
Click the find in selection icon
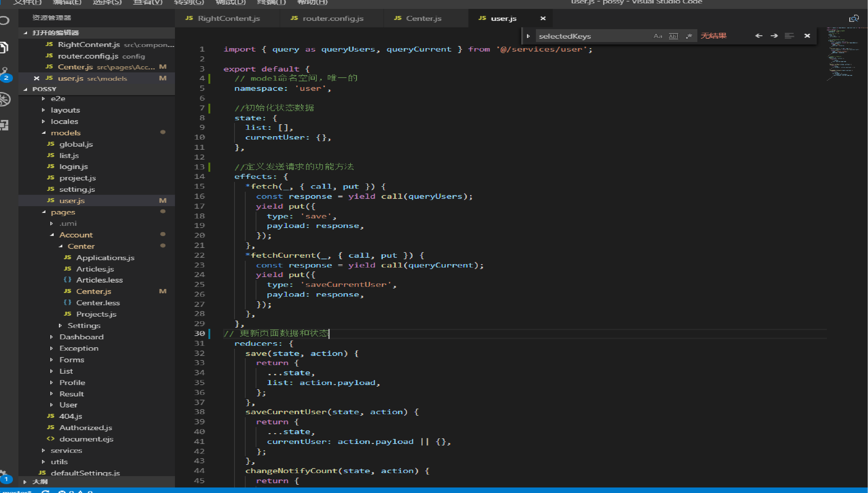coord(789,36)
